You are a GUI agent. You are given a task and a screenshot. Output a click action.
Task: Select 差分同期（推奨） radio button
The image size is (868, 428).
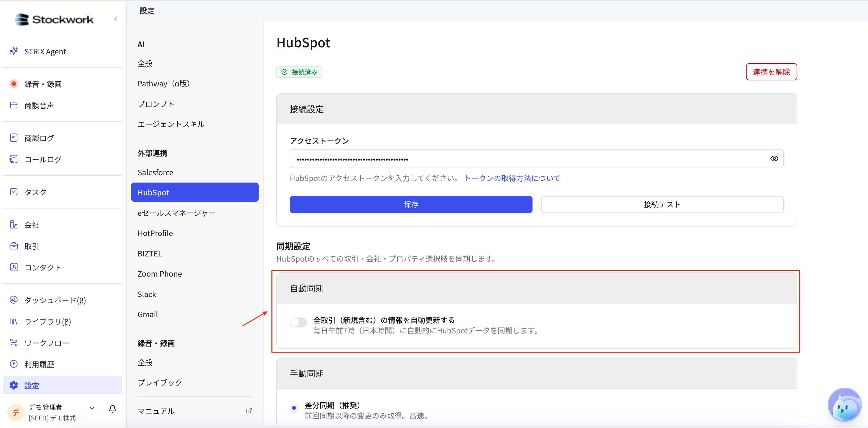[294, 408]
